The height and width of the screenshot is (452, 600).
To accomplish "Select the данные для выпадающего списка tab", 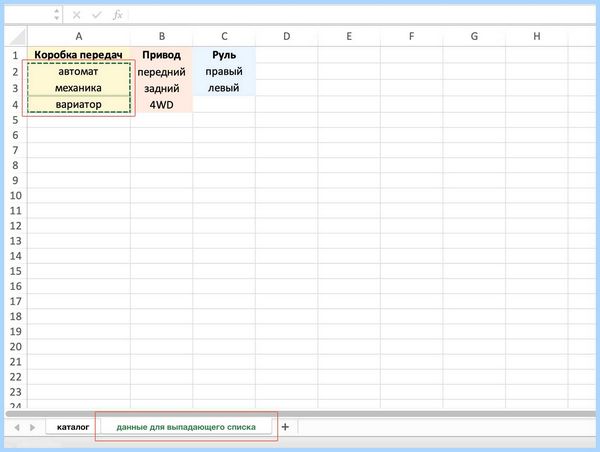I will point(186,427).
